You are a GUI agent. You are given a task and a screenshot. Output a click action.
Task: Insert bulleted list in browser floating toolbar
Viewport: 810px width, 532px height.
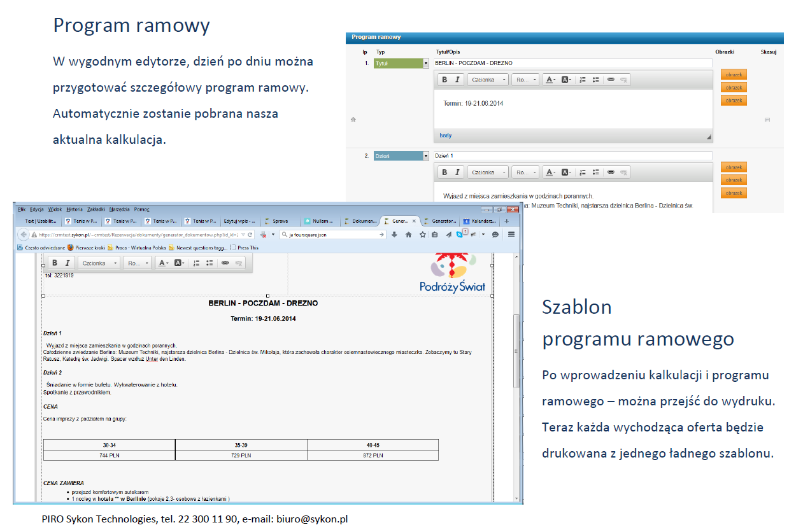pos(210,263)
